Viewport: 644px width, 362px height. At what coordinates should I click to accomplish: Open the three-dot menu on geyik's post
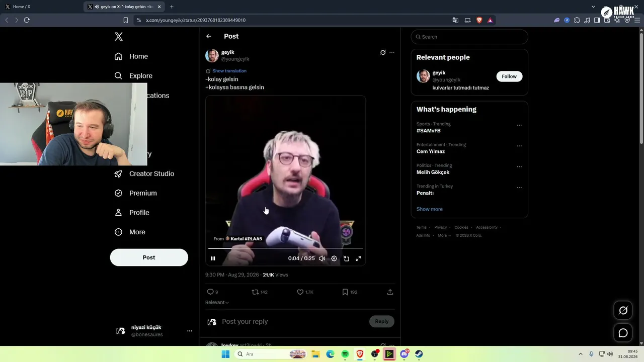pos(392,52)
